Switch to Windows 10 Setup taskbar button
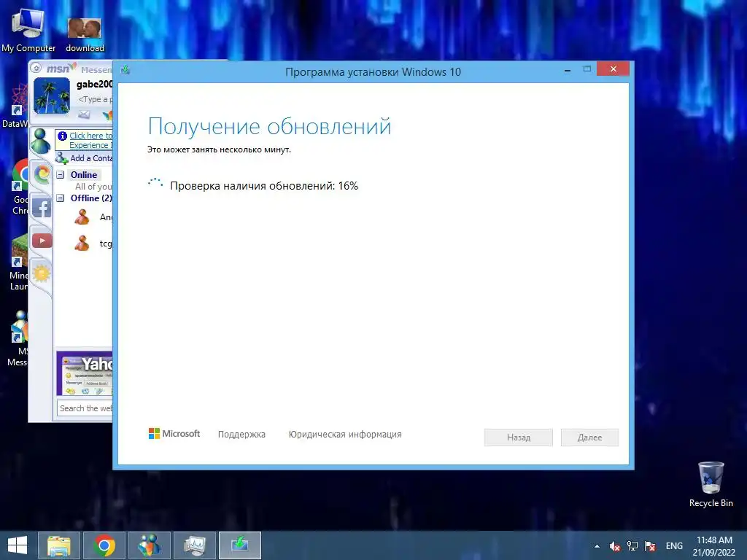The image size is (747, 560). tap(240, 545)
